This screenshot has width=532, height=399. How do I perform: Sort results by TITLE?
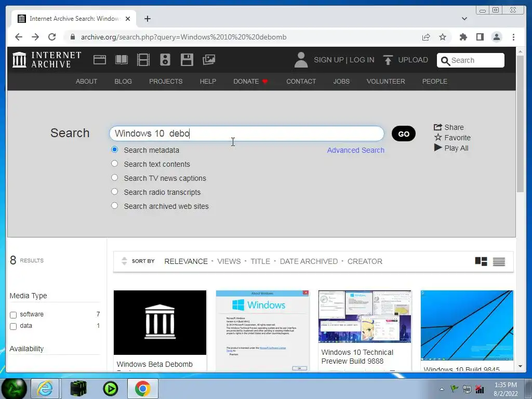click(x=260, y=261)
